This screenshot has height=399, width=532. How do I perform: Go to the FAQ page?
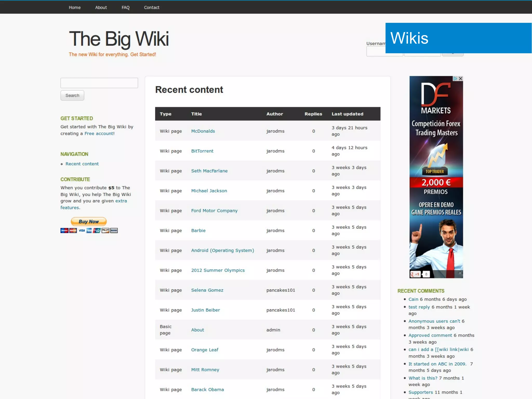click(125, 8)
